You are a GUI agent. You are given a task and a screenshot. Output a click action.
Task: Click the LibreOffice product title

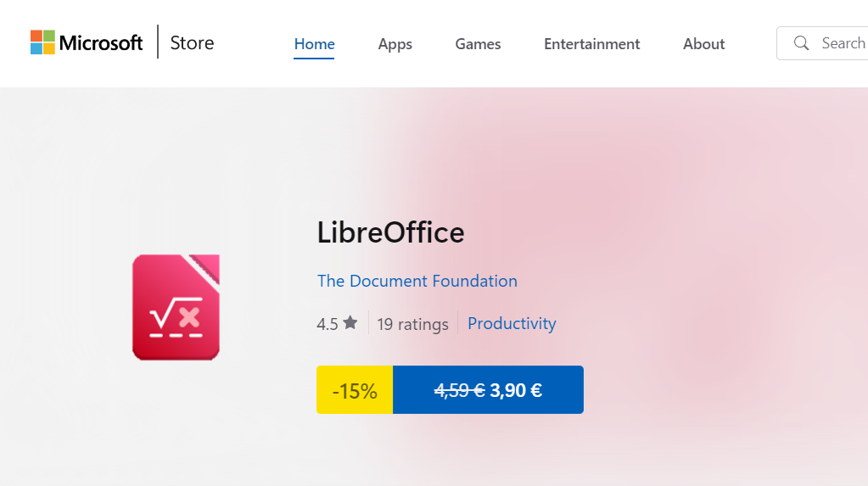pyautogui.click(x=390, y=232)
